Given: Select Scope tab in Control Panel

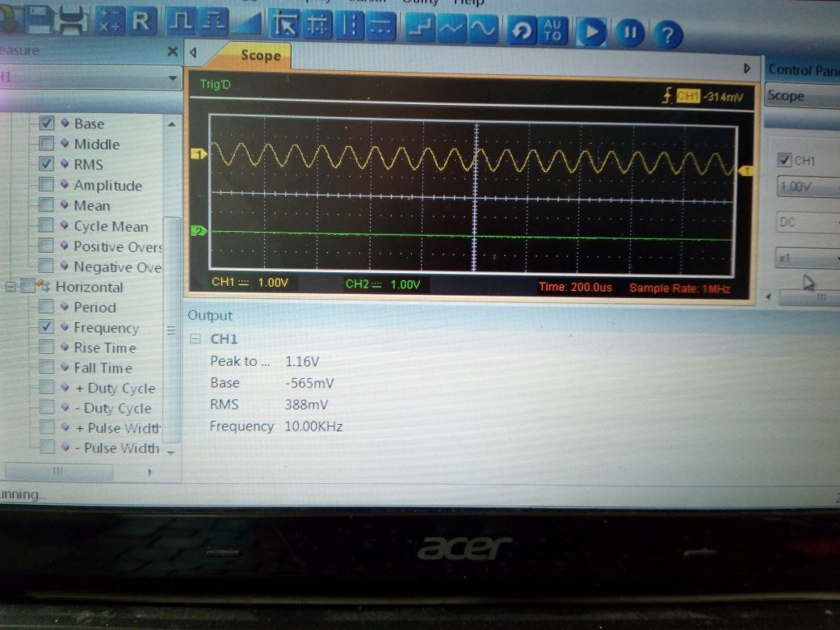Looking at the screenshot, I should [x=802, y=95].
